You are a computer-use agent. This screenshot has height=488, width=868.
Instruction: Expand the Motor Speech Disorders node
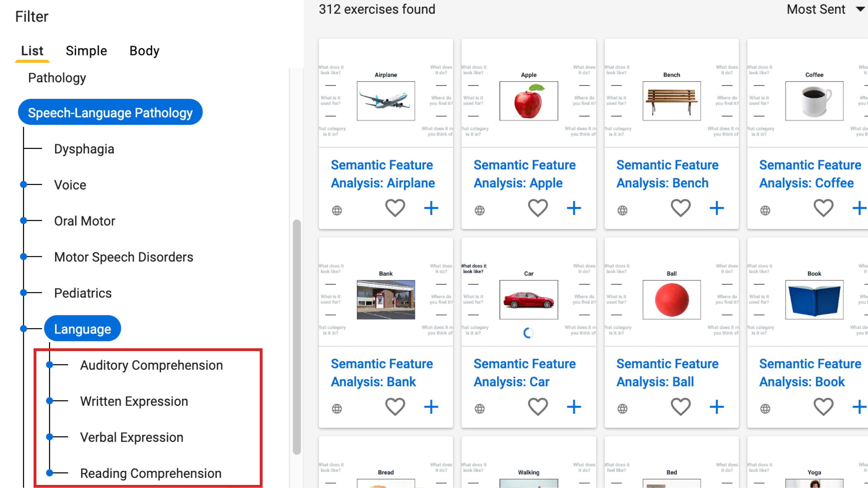pyautogui.click(x=24, y=257)
